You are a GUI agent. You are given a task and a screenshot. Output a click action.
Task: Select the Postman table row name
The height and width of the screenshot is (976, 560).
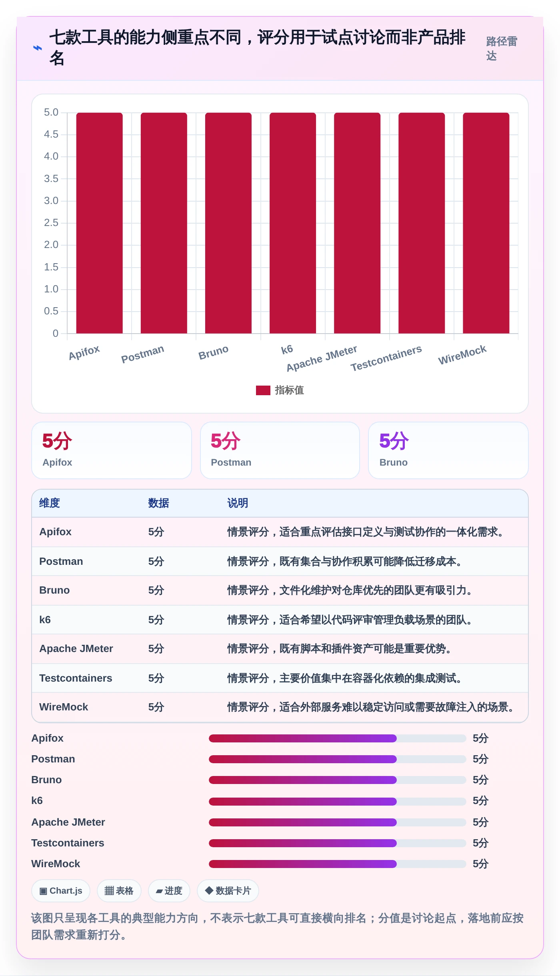61,561
